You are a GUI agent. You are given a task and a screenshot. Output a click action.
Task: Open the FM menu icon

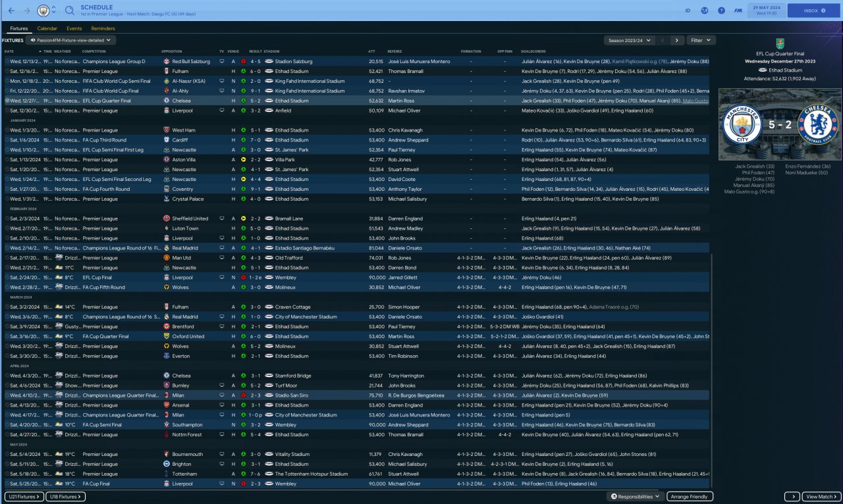(739, 11)
